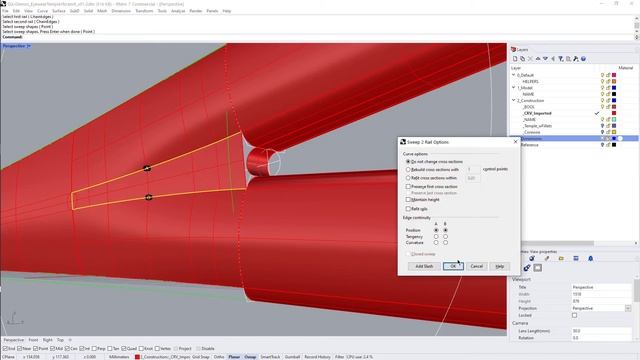The height and width of the screenshot is (360, 640).
Task: Toggle the Locked checkbox in Viewport properties
Action: tap(574, 316)
